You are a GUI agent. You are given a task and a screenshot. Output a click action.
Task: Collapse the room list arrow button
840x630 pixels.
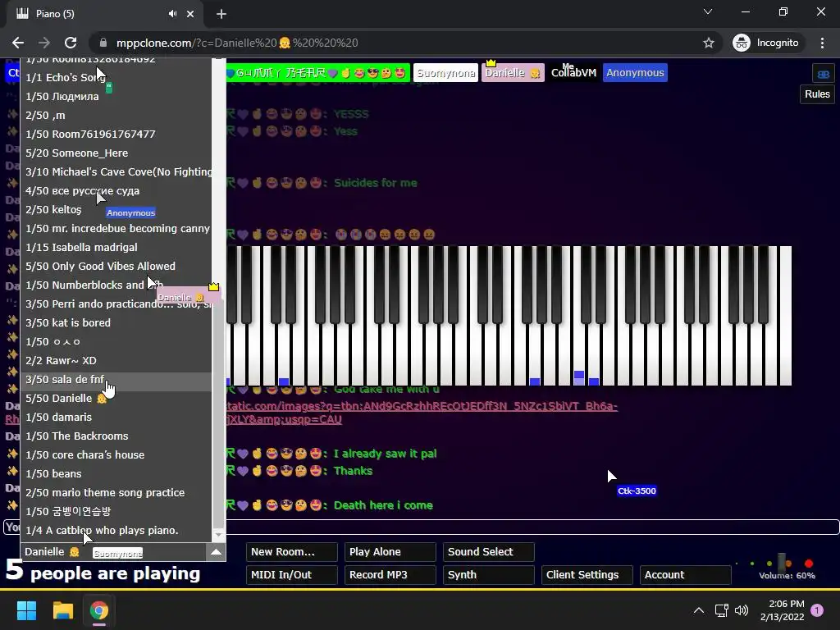click(x=216, y=552)
